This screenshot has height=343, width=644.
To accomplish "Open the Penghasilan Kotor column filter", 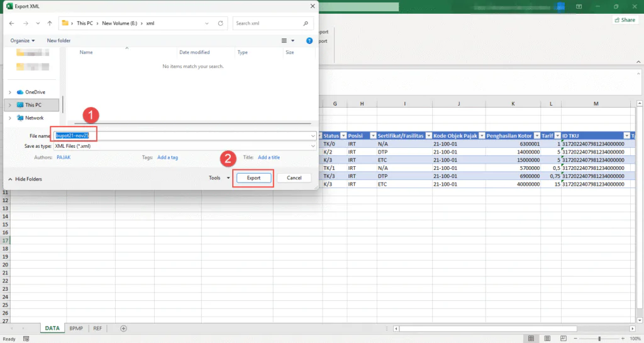I will click(x=537, y=135).
